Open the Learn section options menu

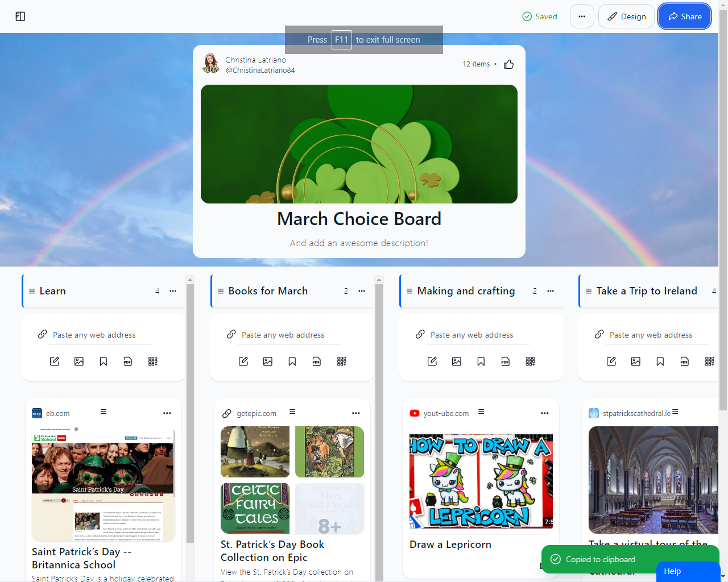coord(173,291)
